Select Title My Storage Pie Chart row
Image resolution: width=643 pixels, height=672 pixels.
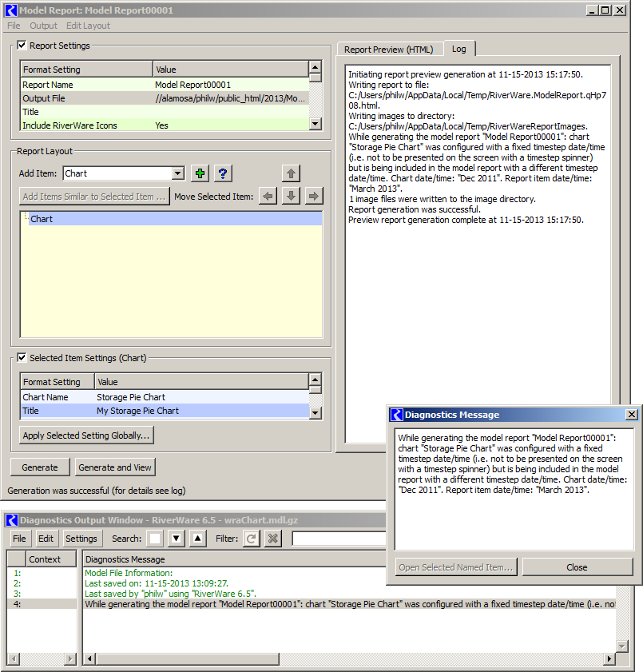click(x=165, y=411)
